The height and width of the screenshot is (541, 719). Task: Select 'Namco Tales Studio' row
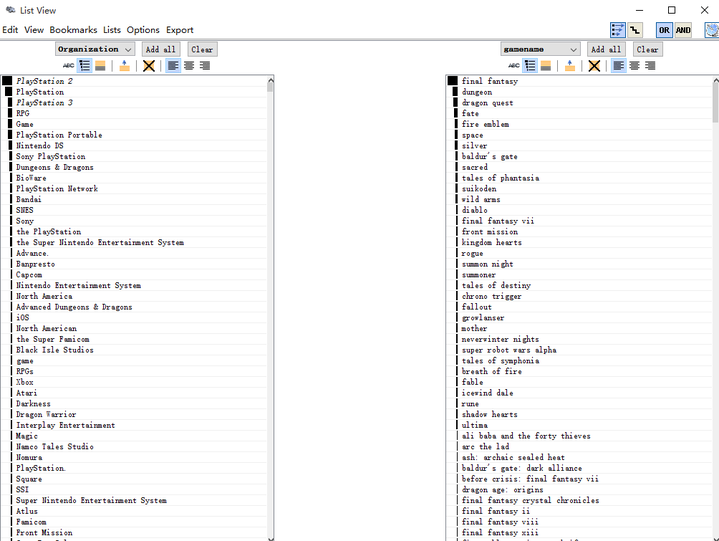[x=134, y=447]
